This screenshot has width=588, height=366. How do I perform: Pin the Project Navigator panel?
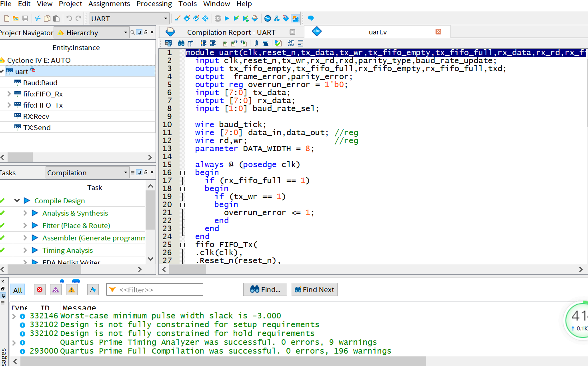(x=140, y=32)
